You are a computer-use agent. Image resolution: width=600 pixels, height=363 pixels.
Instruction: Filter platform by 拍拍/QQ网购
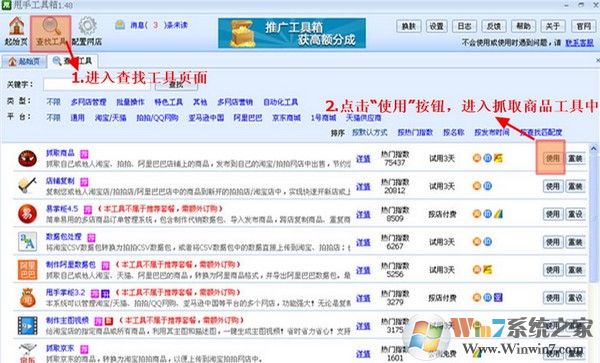tap(157, 117)
